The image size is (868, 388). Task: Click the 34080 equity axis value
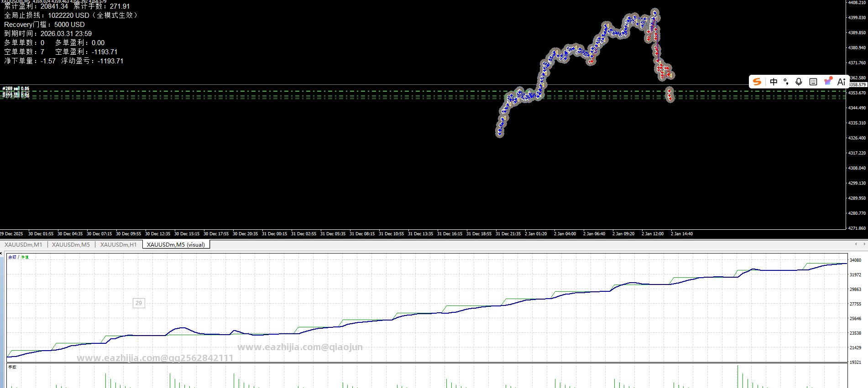coord(856,260)
